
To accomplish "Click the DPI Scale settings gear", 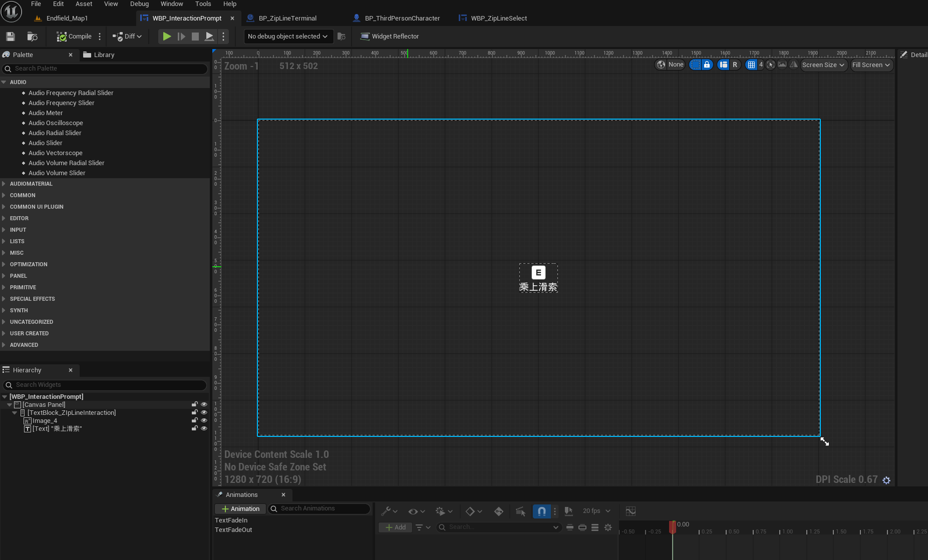I will pyautogui.click(x=886, y=480).
